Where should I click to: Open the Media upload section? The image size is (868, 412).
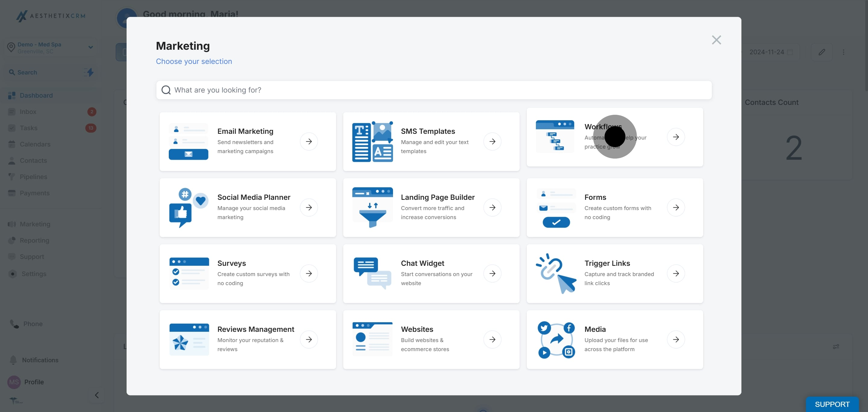click(x=595, y=339)
